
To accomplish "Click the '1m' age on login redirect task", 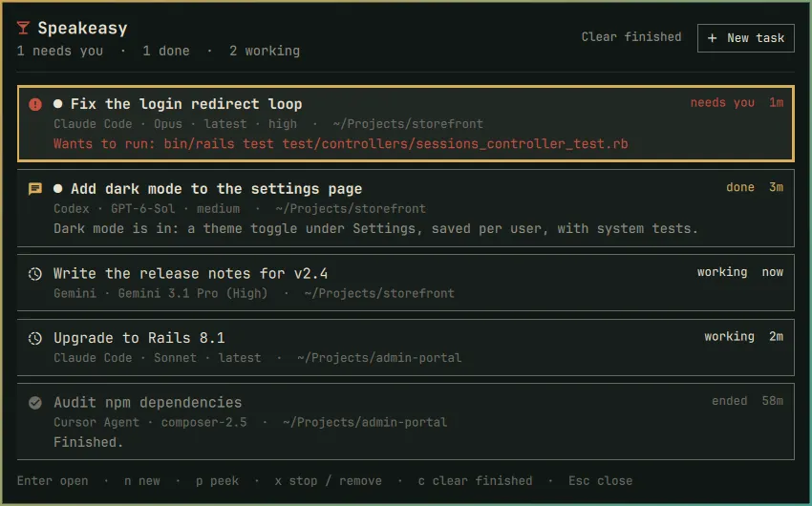I will 777,102.
